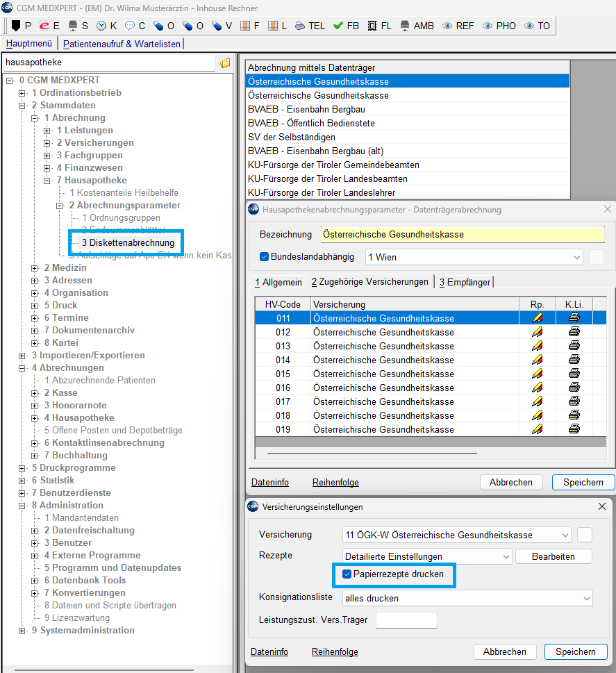Click the K.Li. printer icon for HV-Code 015
616x673 pixels.
tap(574, 374)
